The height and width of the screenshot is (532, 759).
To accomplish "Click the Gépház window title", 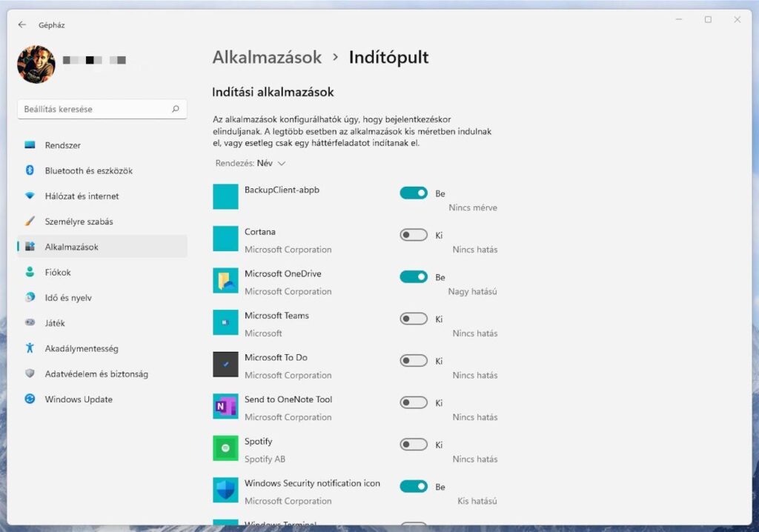I will [x=52, y=25].
